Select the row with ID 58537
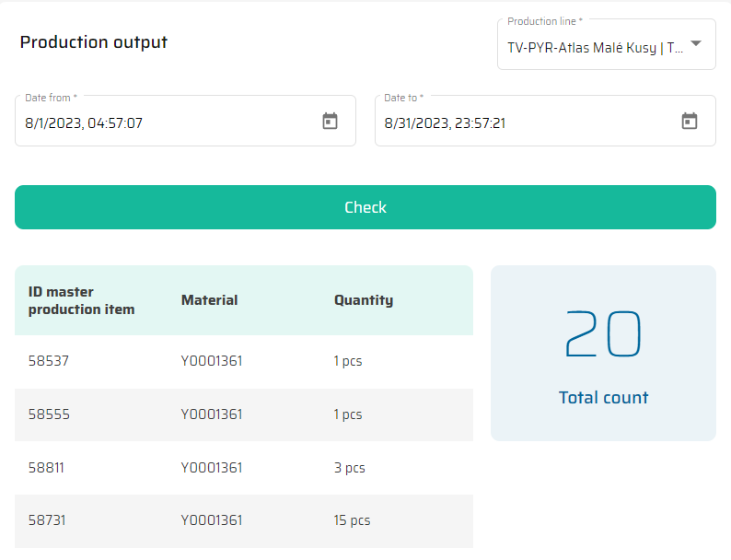731x560 pixels. click(x=49, y=361)
